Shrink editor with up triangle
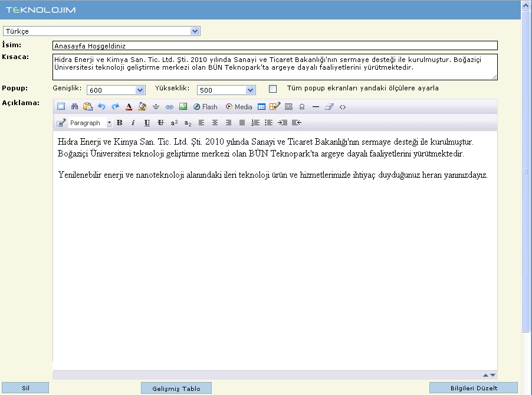This screenshot has height=395, width=532. click(x=485, y=375)
